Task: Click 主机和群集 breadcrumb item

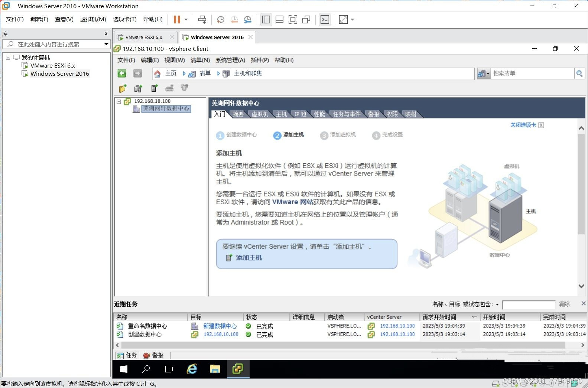Action: [x=248, y=74]
